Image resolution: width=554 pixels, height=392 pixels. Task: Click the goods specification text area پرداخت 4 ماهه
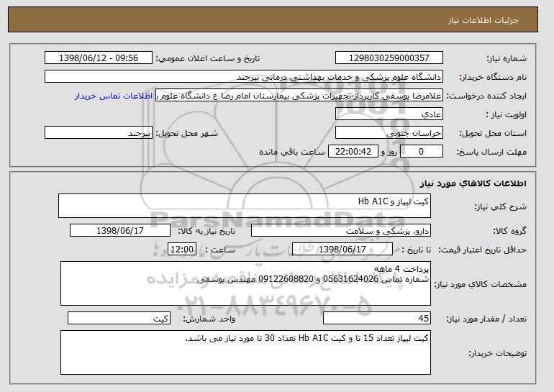coord(245,283)
